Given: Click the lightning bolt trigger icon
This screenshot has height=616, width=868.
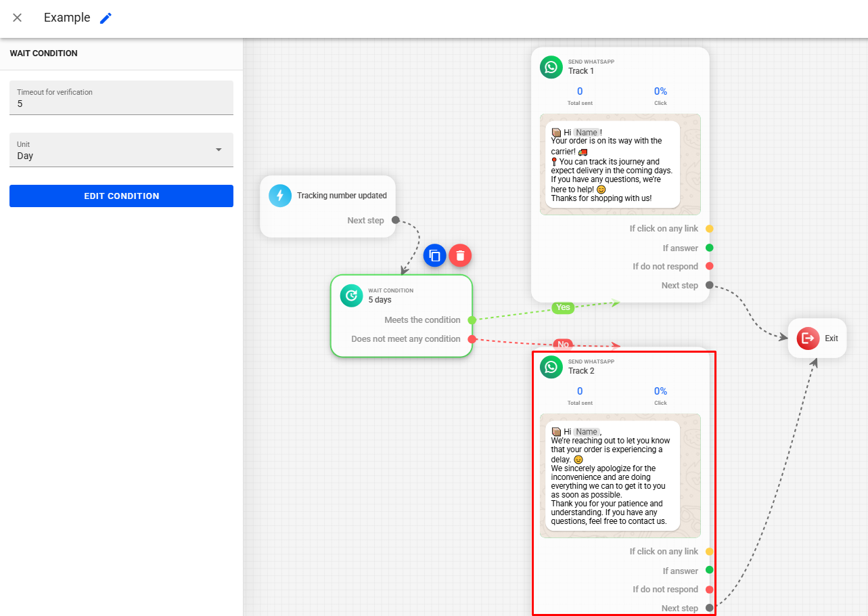Looking at the screenshot, I should [279, 196].
